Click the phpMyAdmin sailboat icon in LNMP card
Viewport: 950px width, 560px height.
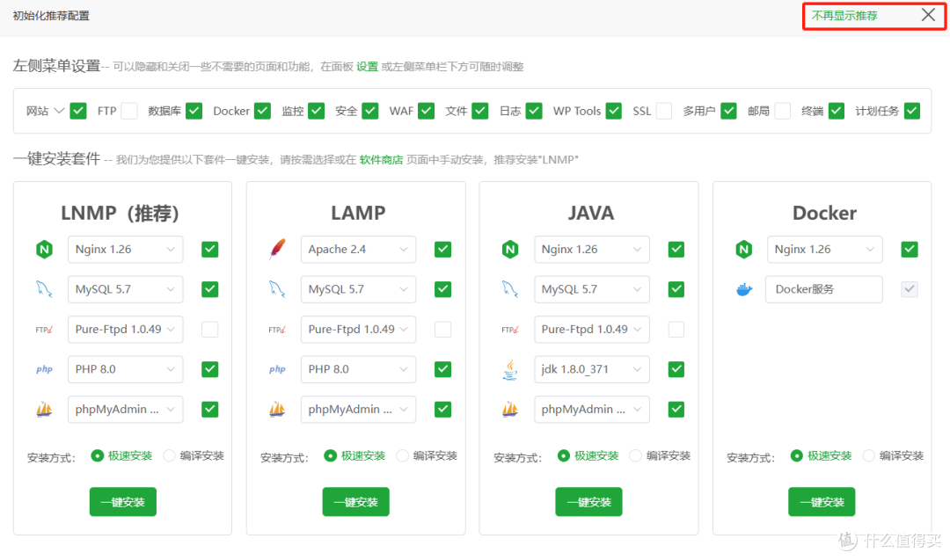tap(44, 410)
